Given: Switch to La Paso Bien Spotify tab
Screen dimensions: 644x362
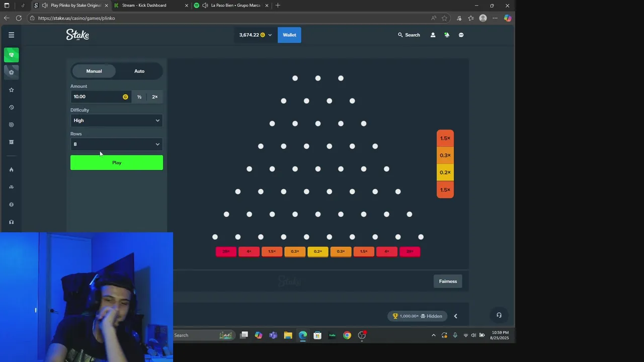Looking at the screenshot, I should (x=231, y=6).
